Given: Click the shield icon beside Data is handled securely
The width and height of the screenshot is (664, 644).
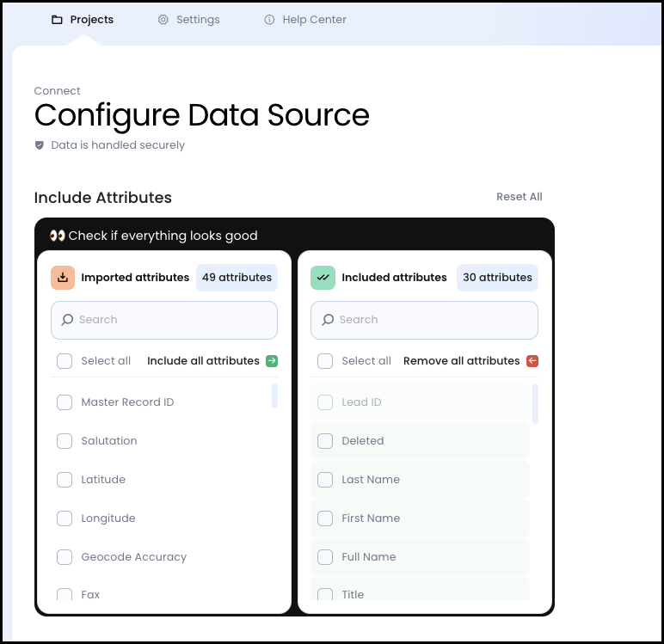Looking at the screenshot, I should (40, 145).
